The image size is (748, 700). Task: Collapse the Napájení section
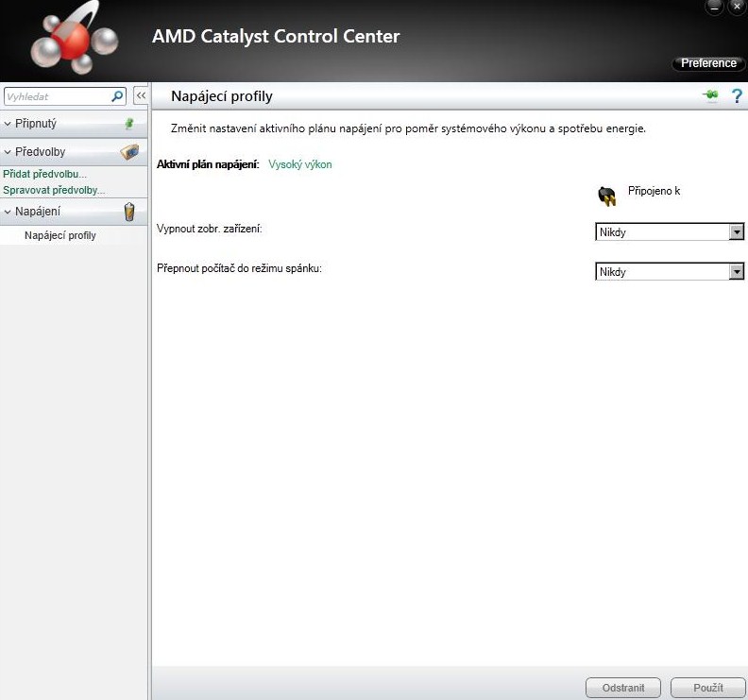click(8, 212)
